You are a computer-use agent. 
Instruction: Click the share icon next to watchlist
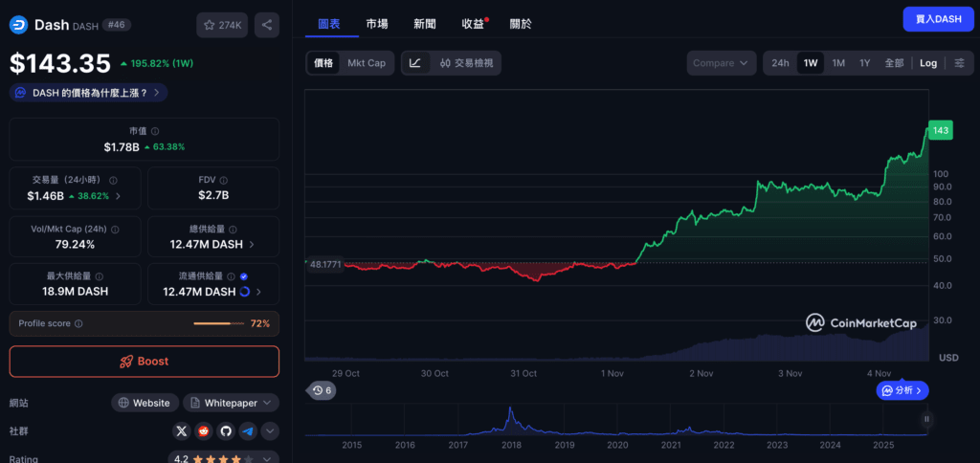tap(266, 25)
